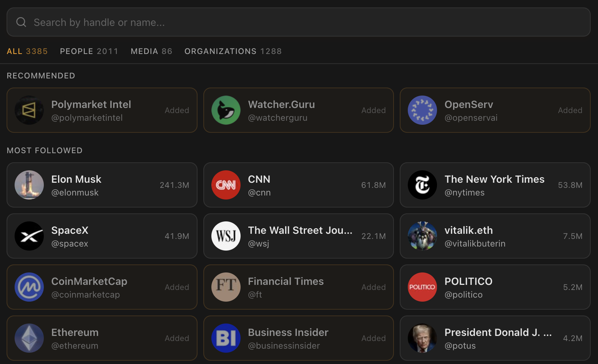The image size is (598, 364).
Task: Click the @vitalikbuterin handle
Action: [x=475, y=244]
